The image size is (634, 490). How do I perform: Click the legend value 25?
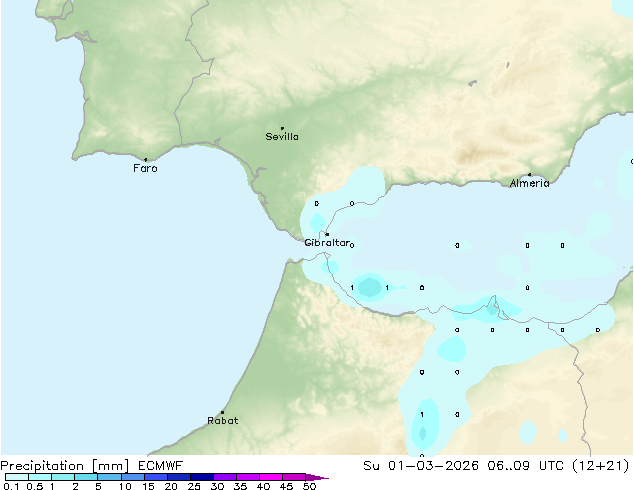pyautogui.click(x=194, y=486)
